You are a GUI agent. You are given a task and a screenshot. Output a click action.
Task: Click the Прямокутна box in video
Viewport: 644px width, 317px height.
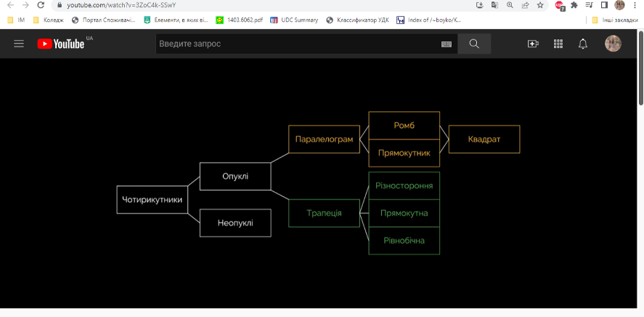[404, 213]
